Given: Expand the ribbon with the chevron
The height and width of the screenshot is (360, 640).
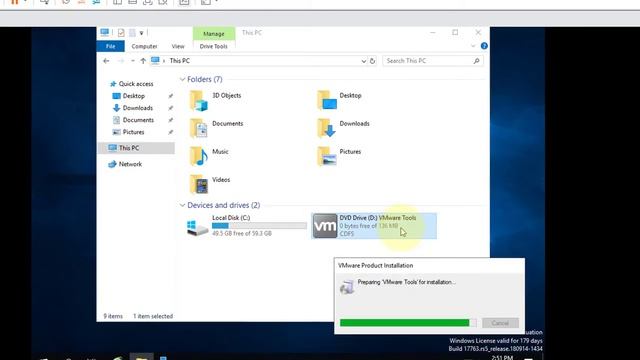Looking at the screenshot, I should pyautogui.click(x=473, y=46).
